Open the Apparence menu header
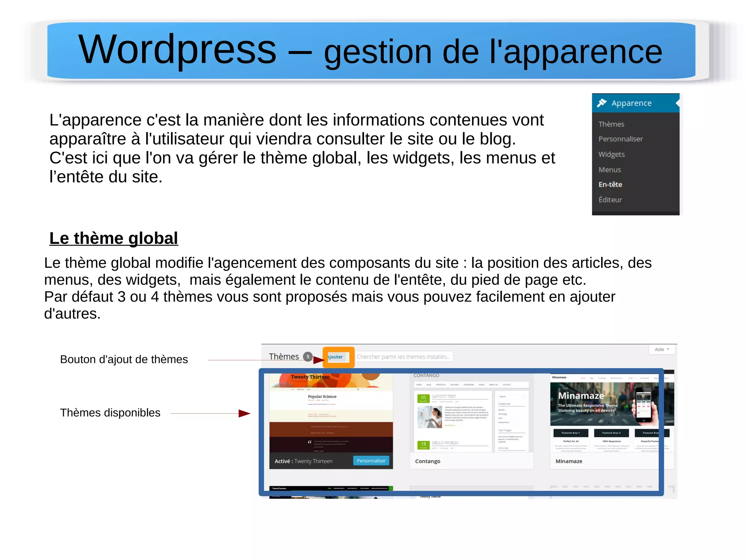747x560 pixels. [x=635, y=103]
